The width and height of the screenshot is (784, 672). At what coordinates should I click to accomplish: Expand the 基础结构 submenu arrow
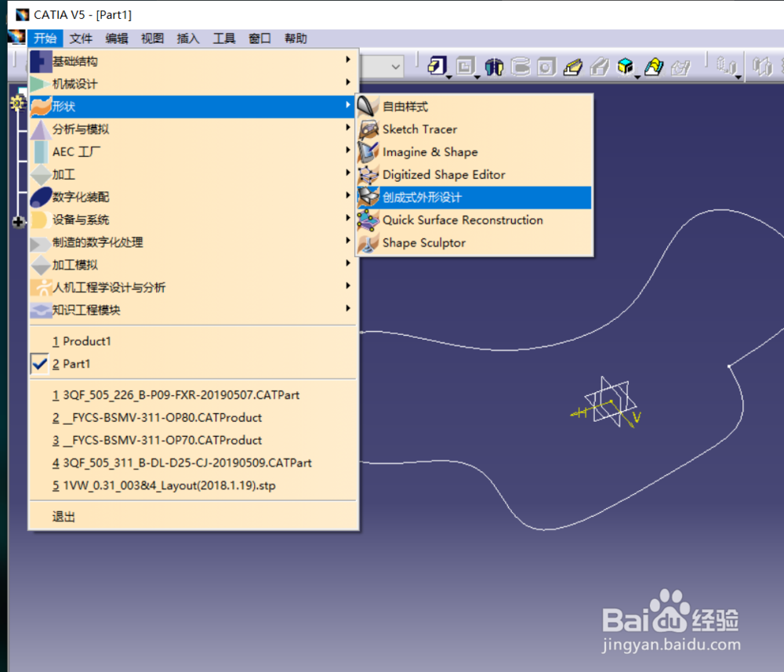[348, 60]
